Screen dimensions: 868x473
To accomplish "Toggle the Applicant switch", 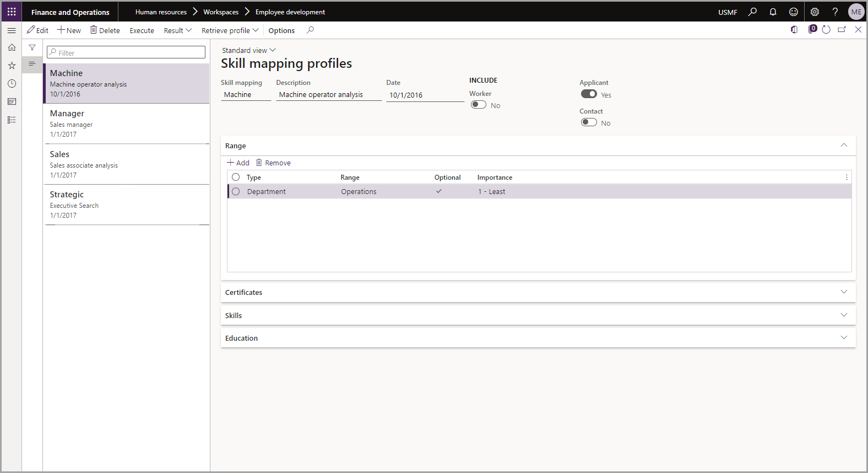I will coord(589,94).
